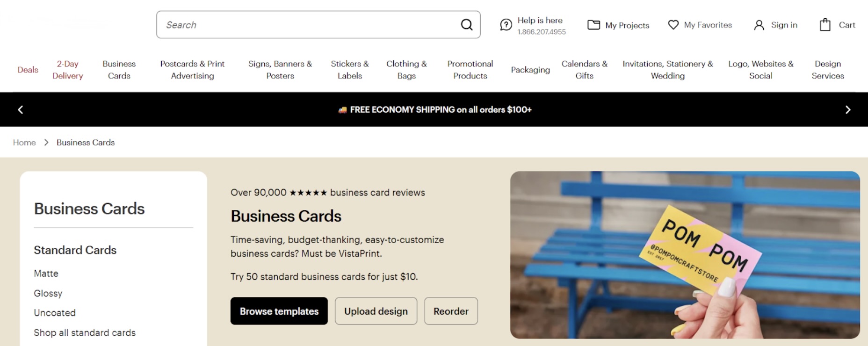Open the shopping Cart bag icon
Screen dimensions: 868x346
(x=825, y=25)
